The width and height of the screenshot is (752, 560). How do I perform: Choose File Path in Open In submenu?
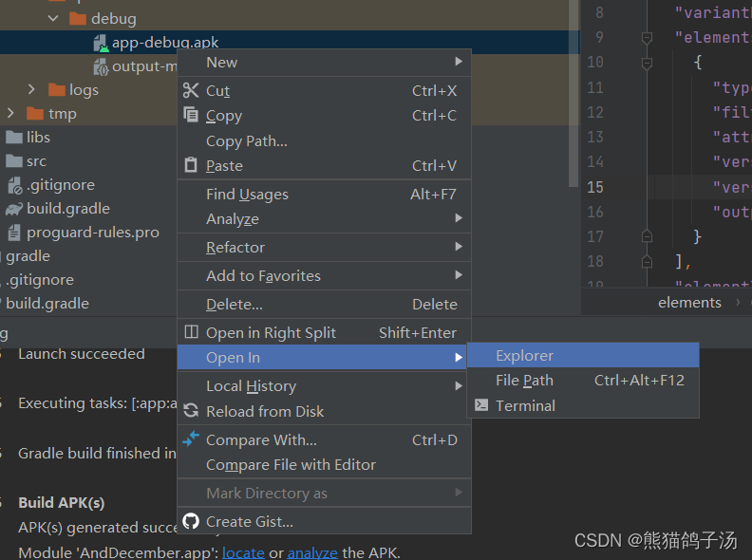click(583, 381)
